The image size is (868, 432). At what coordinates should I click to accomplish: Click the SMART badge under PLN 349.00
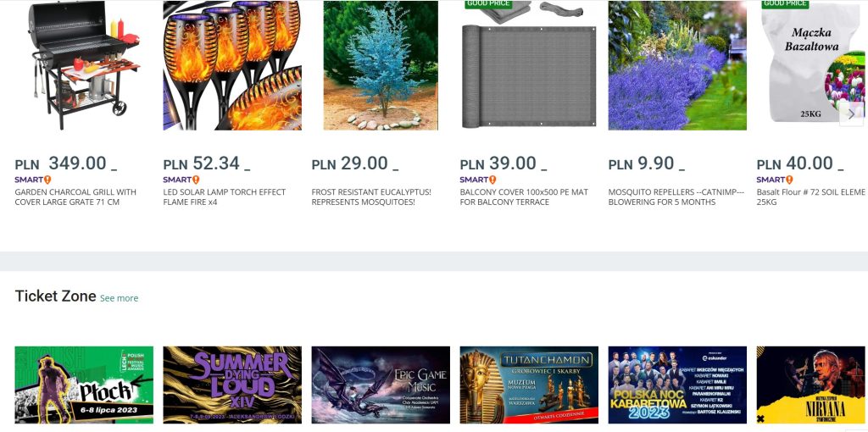(33, 180)
